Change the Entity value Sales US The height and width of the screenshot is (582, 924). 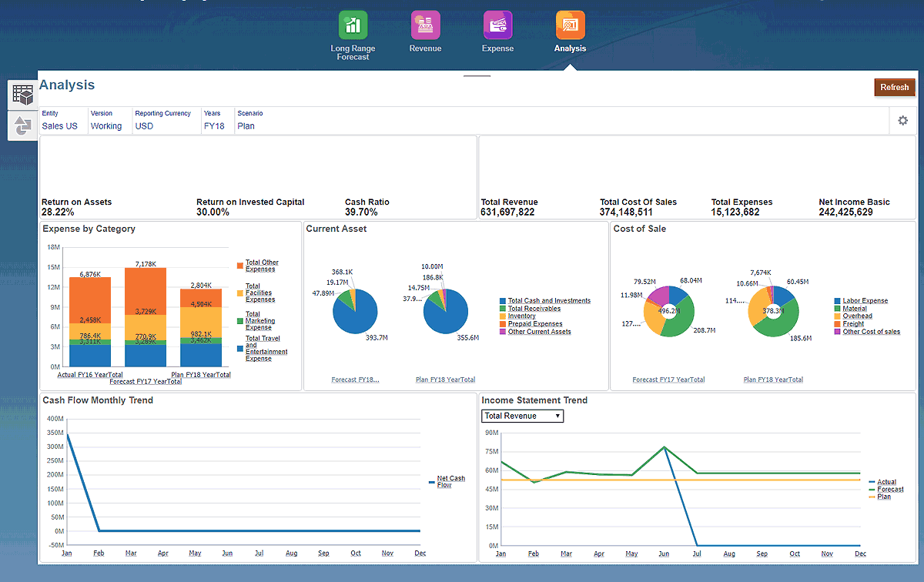tap(59, 126)
